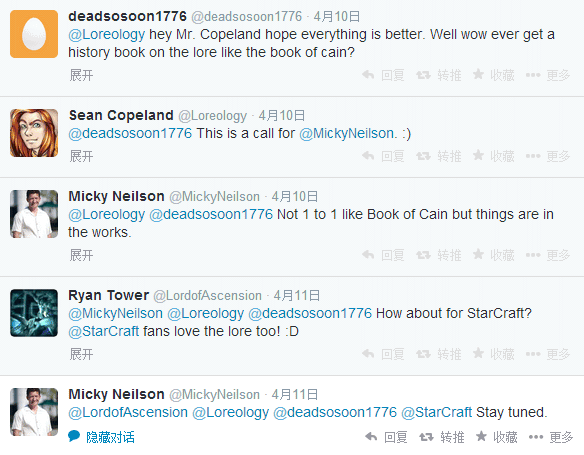The height and width of the screenshot is (455, 584).
Task: Favorite Micky Neilson's April 10 tweet
Action: tap(493, 255)
